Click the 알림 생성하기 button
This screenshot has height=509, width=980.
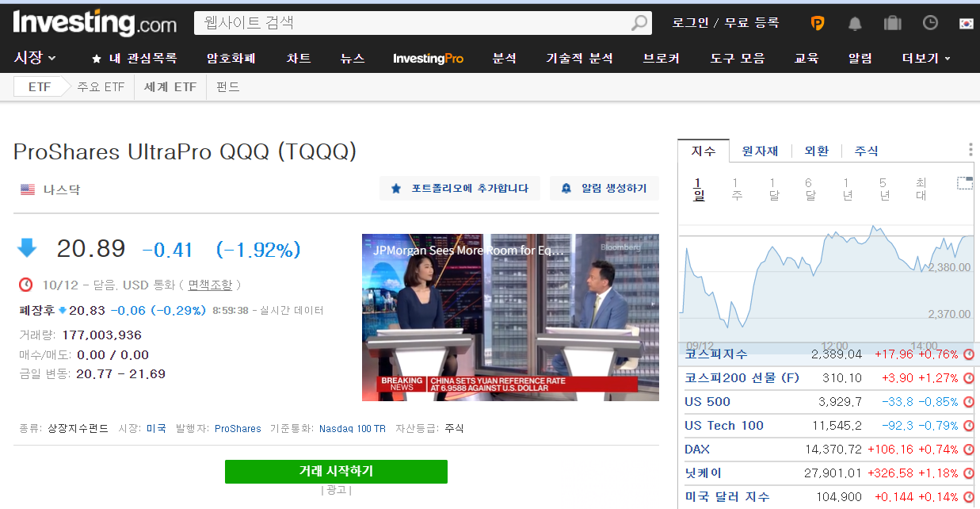coord(604,189)
